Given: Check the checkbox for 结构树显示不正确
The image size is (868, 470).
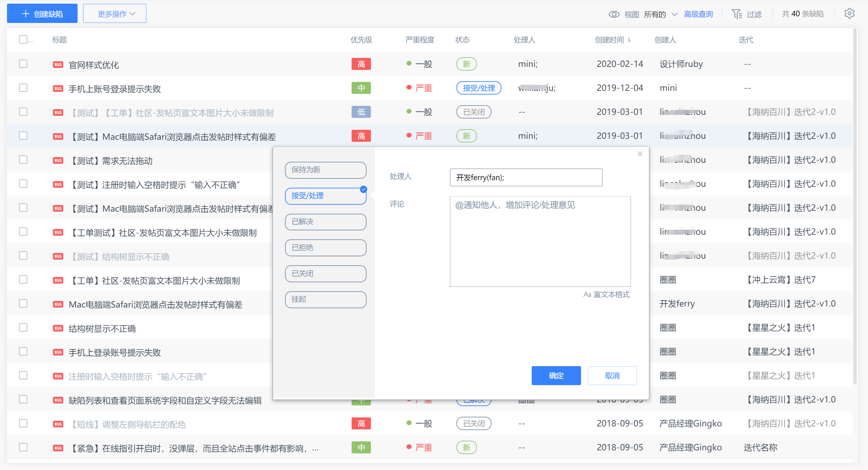Looking at the screenshot, I should (x=23, y=328).
